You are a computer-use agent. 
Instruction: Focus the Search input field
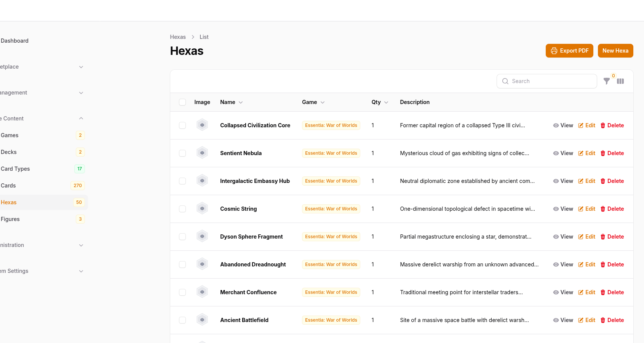(x=547, y=81)
